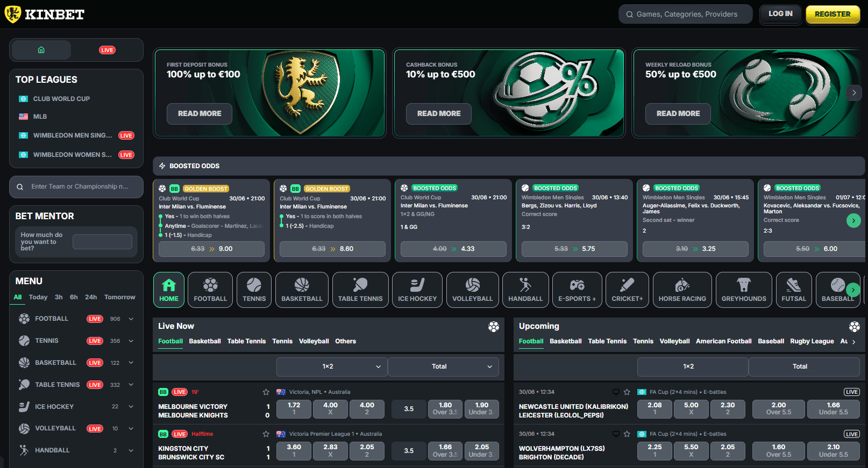The width and height of the screenshot is (868, 468).
Task: Select the Horse Racing tile
Action: 682,290
